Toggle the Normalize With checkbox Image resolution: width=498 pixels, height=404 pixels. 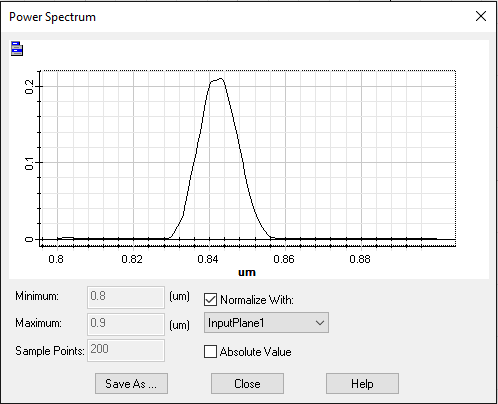(x=210, y=300)
